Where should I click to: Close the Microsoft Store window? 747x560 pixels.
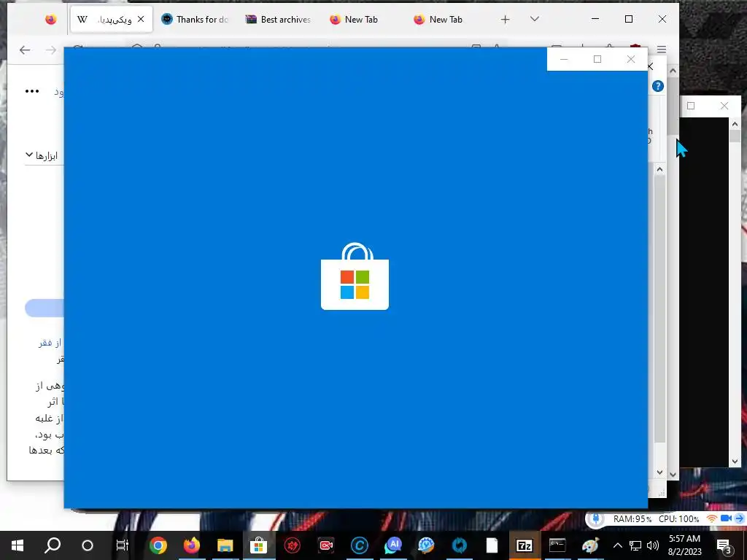coord(631,59)
